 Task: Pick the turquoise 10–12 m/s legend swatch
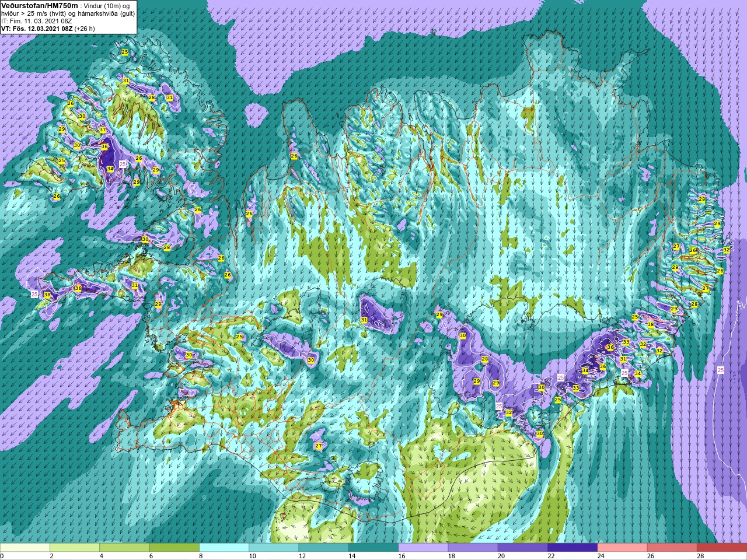[x=274, y=548]
